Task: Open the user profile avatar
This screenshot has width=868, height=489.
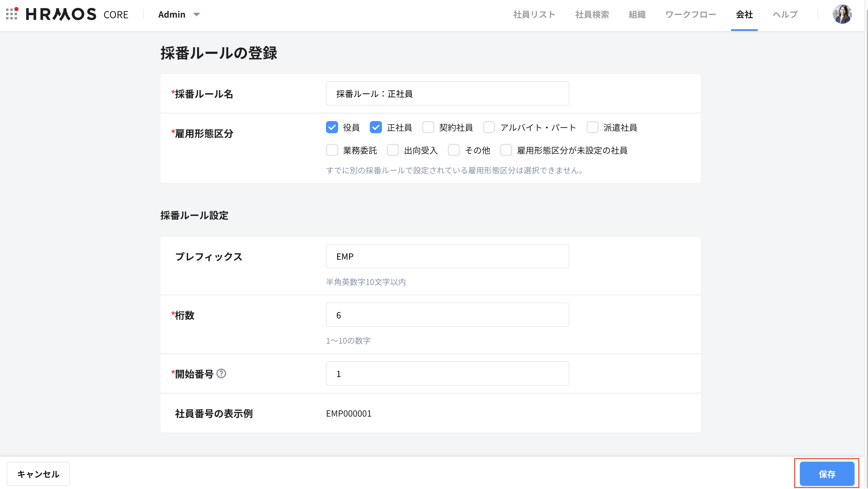Action: [842, 14]
